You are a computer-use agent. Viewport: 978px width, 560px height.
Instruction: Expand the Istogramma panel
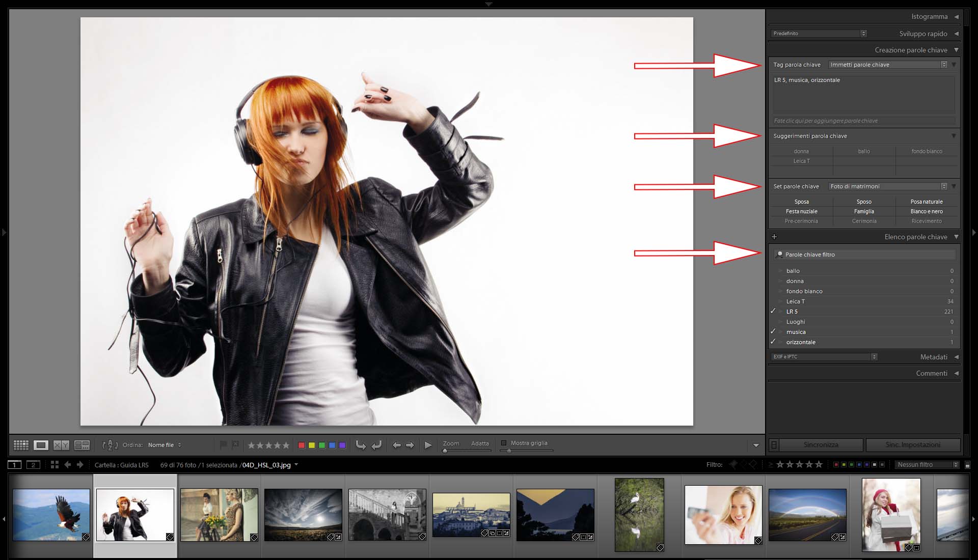pos(930,17)
